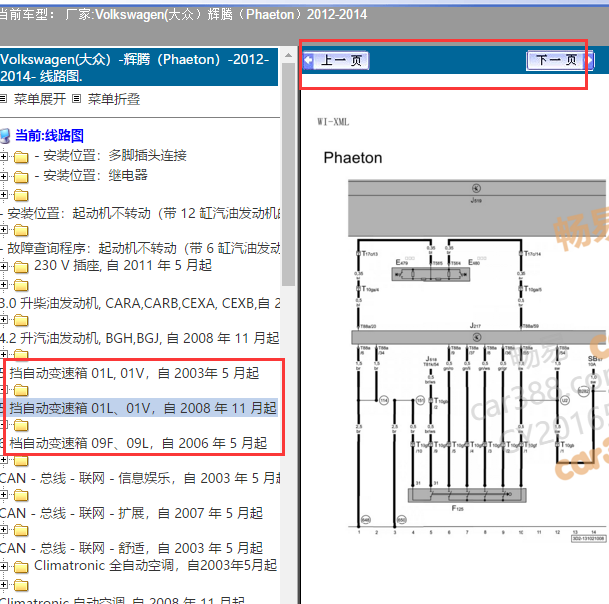Click folder icon of CAN 扩展 entry

pyautogui.click(x=21, y=495)
